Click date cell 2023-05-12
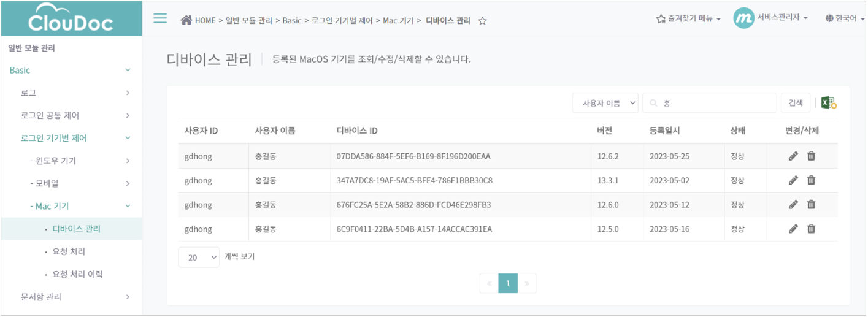 pyautogui.click(x=670, y=205)
